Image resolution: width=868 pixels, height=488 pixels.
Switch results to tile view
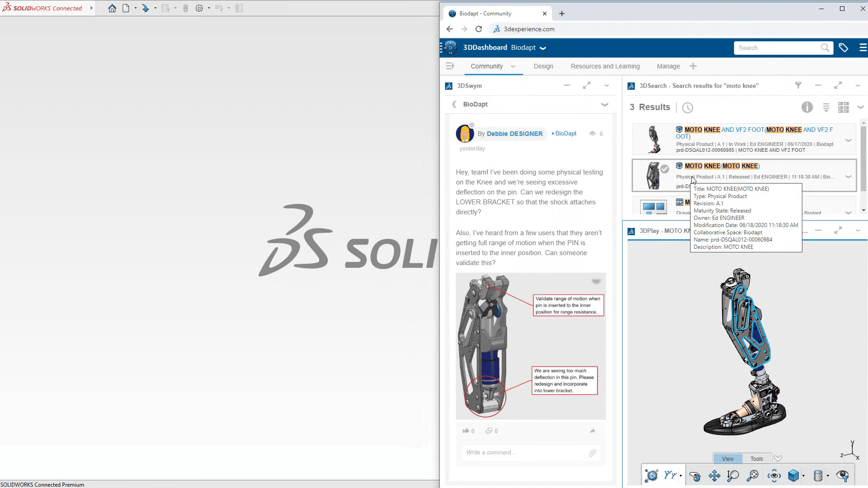844,107
